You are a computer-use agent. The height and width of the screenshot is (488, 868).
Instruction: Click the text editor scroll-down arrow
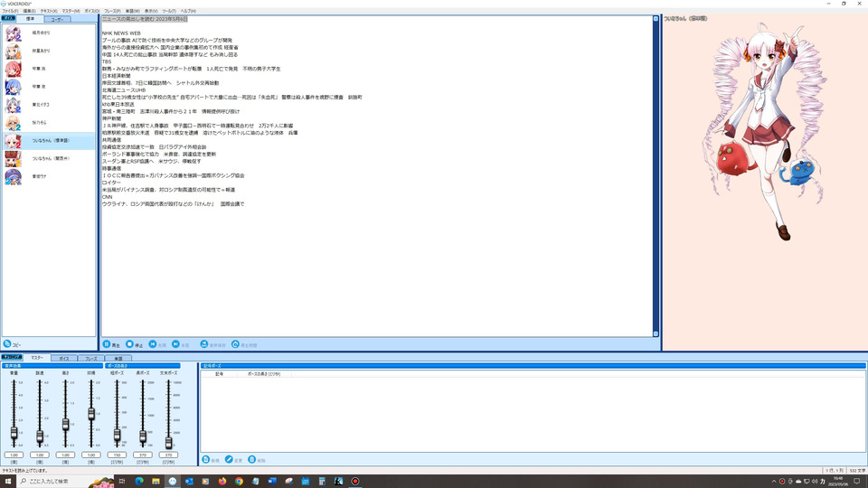[x=656, y=334]
